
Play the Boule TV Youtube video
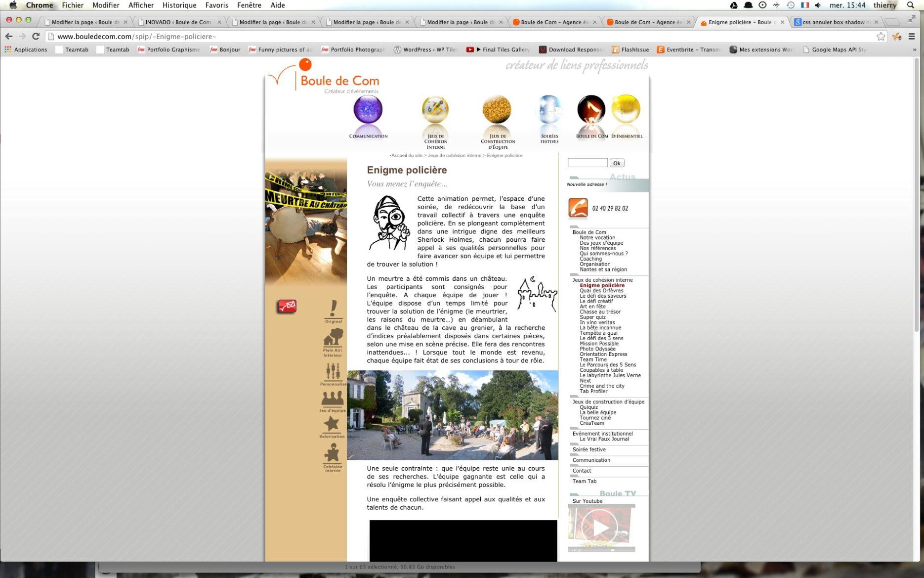(601, 528)
